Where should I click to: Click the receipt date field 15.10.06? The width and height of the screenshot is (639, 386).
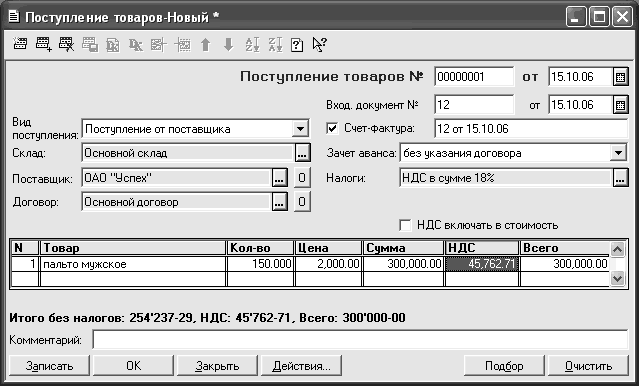pos(580,77)
